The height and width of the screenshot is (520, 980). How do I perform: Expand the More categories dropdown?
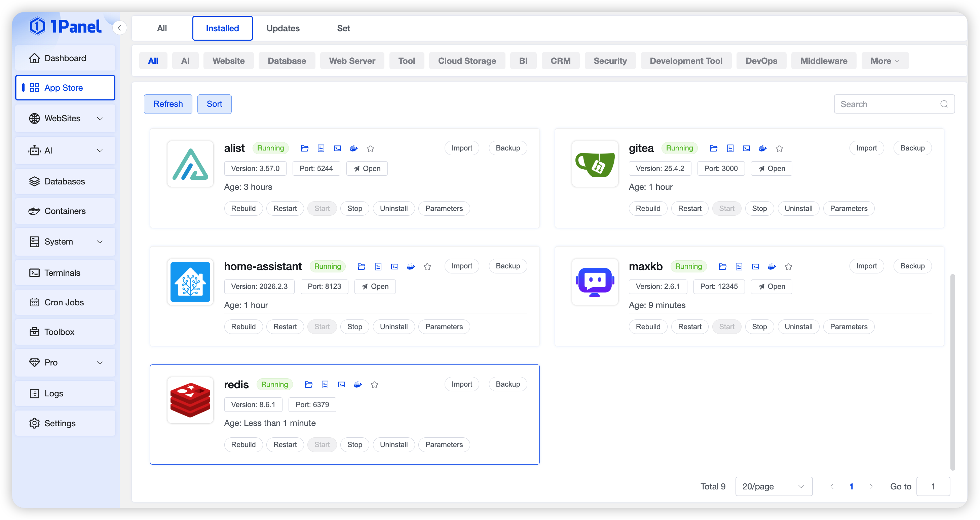tap(884, 61)
